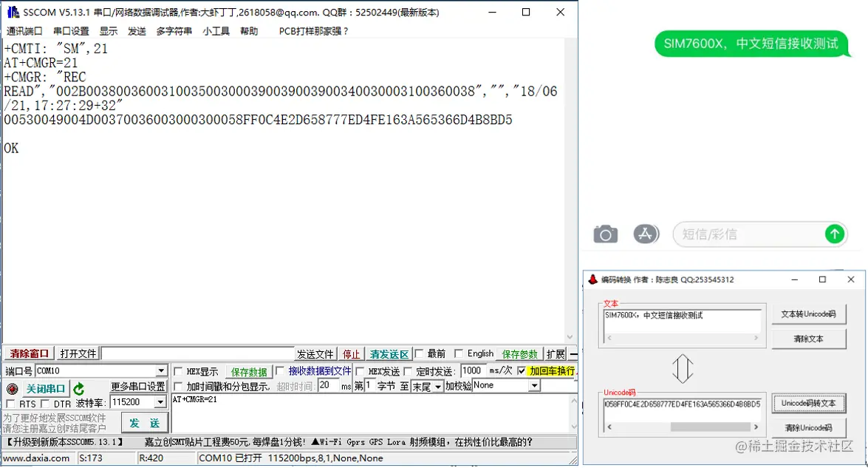Screen dimensions: 868x468
Task: Click the 1000 ms/次 interval field
Action: 473,370
